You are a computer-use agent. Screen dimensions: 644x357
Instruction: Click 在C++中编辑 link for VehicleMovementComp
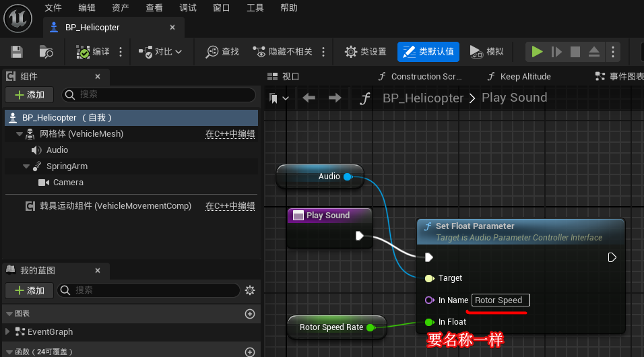coord(230,206)
